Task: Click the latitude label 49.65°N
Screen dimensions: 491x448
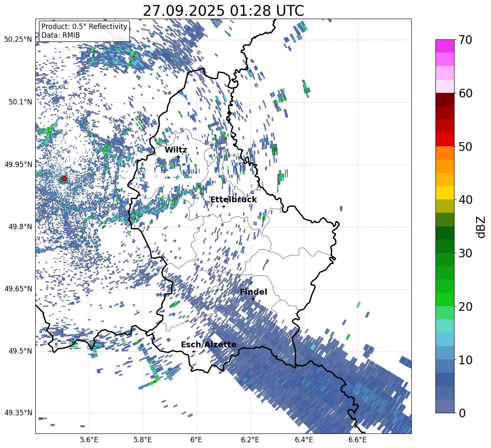Action: click(x=18, y=288)
